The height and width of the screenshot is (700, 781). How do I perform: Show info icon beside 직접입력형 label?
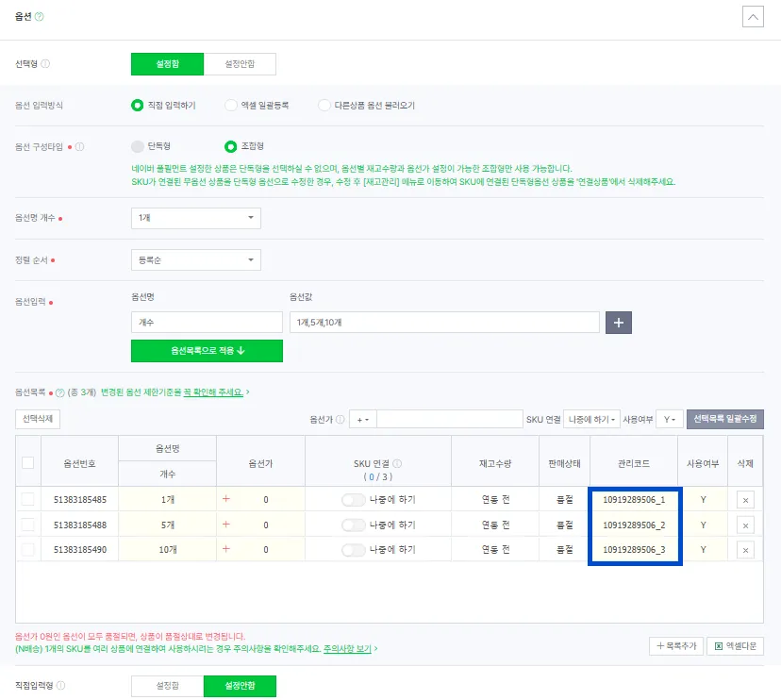click(x=60, y=686)
